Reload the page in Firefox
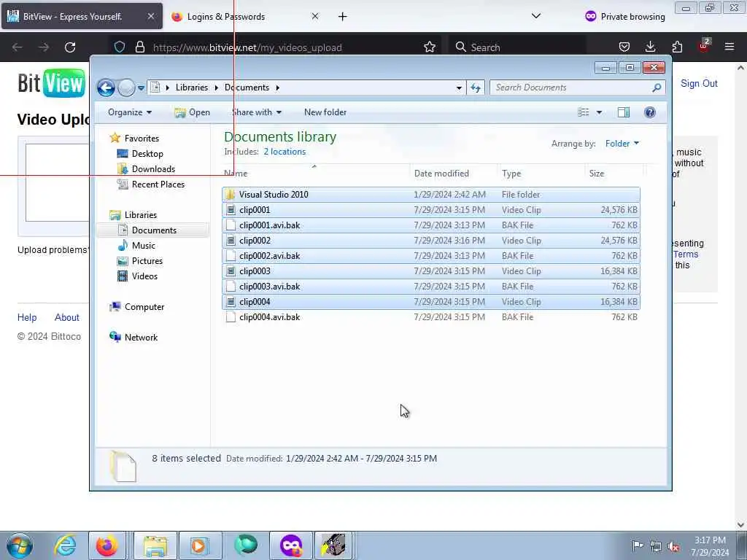 pos(70,47)
